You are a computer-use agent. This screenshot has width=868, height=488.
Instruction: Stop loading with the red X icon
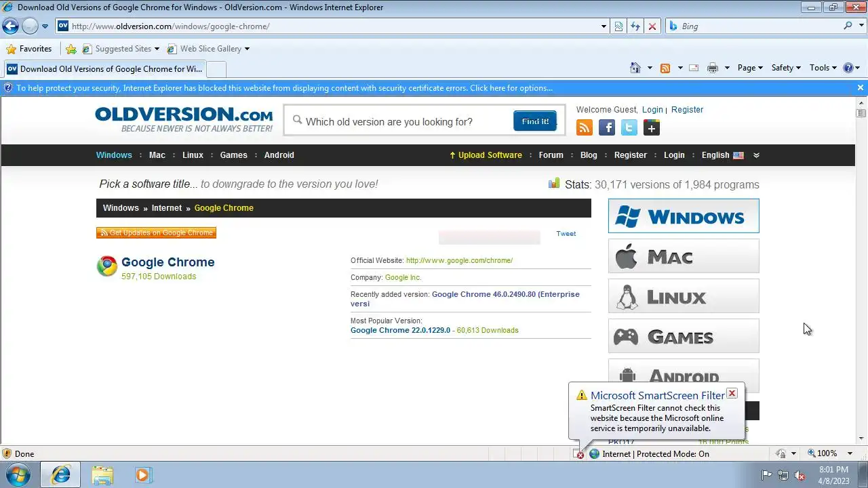click(652, 26)
